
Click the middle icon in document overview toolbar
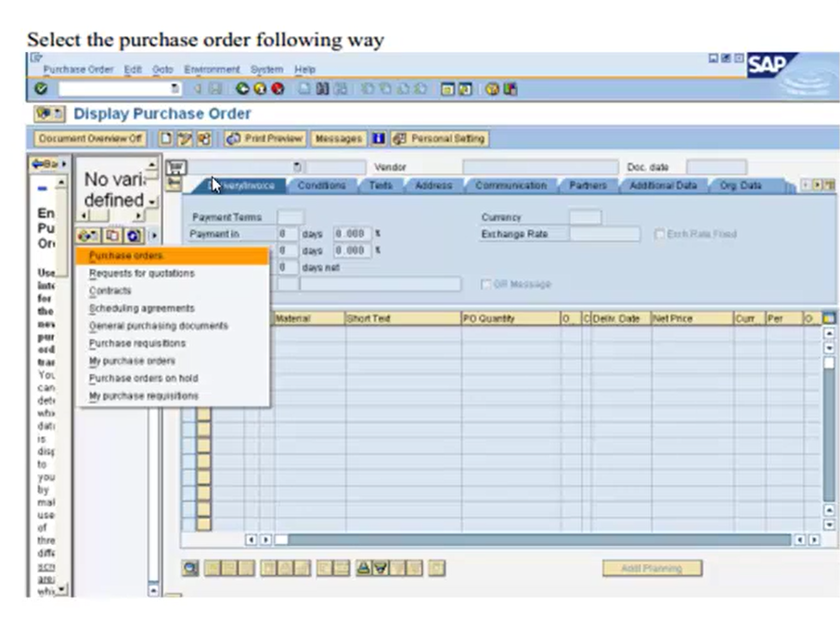[112, 235]
